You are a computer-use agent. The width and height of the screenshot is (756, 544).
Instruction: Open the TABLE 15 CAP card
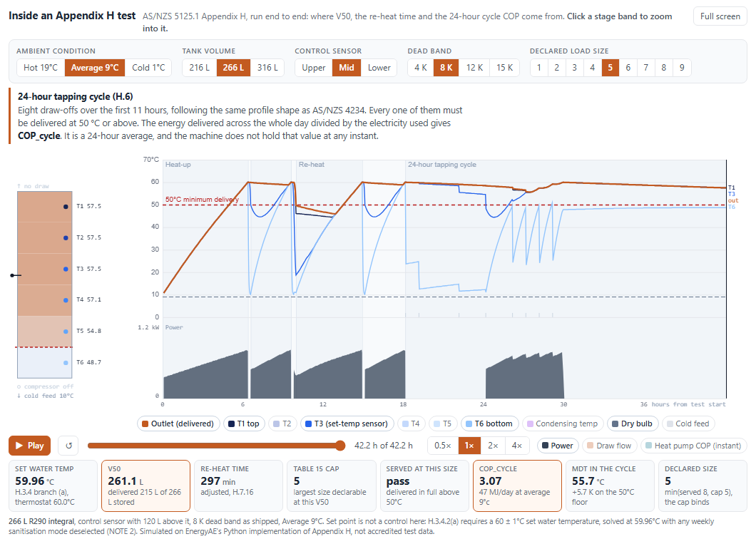[x=331, y=486]
